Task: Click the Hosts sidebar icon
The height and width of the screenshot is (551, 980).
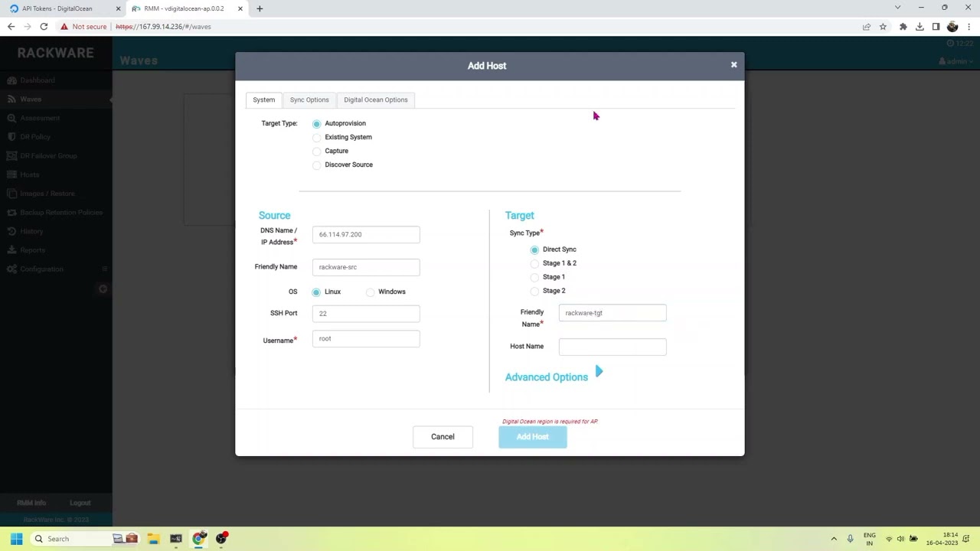Action: tap(12, 175)
